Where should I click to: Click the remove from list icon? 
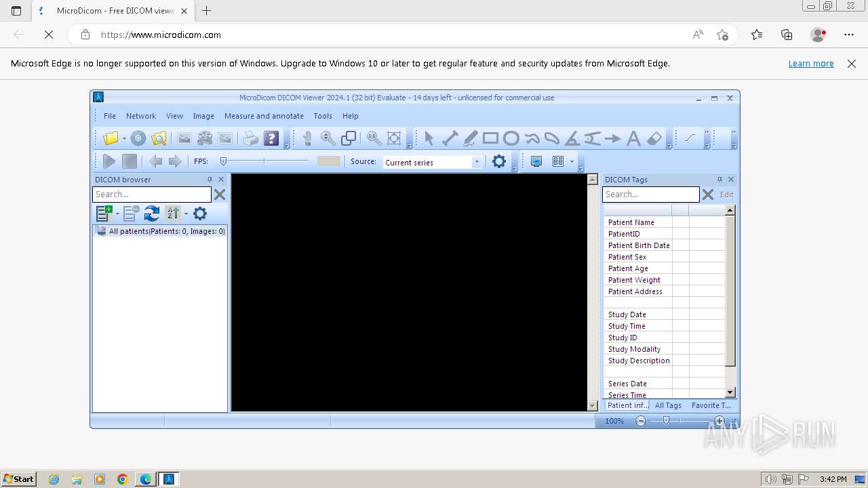132,213
